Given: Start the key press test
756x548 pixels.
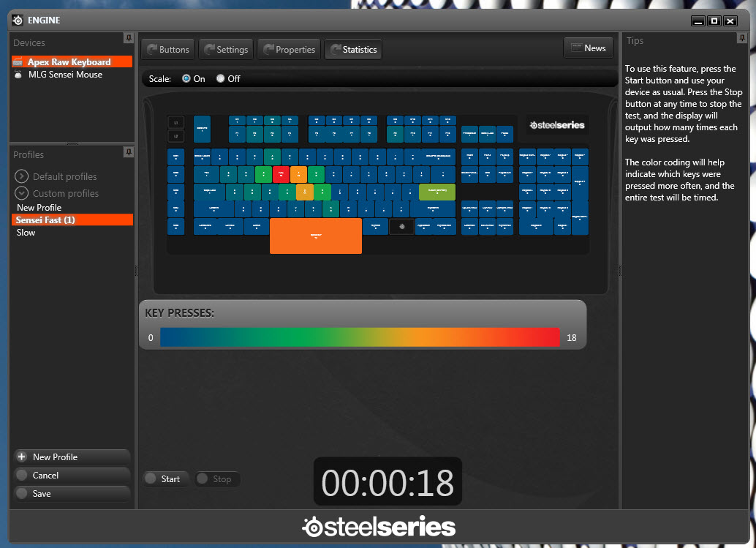Looking at the screenshot, I should (166, 478).
